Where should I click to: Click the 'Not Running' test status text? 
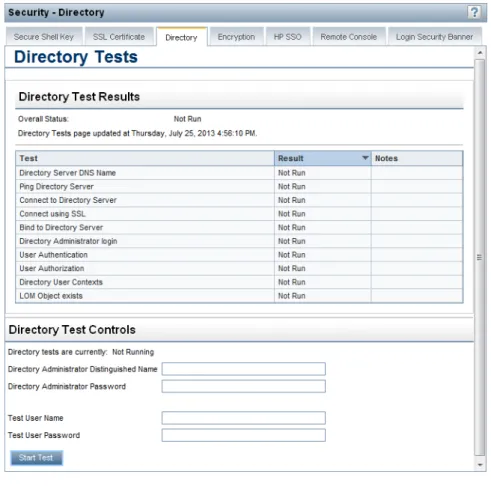coord(133,352)
